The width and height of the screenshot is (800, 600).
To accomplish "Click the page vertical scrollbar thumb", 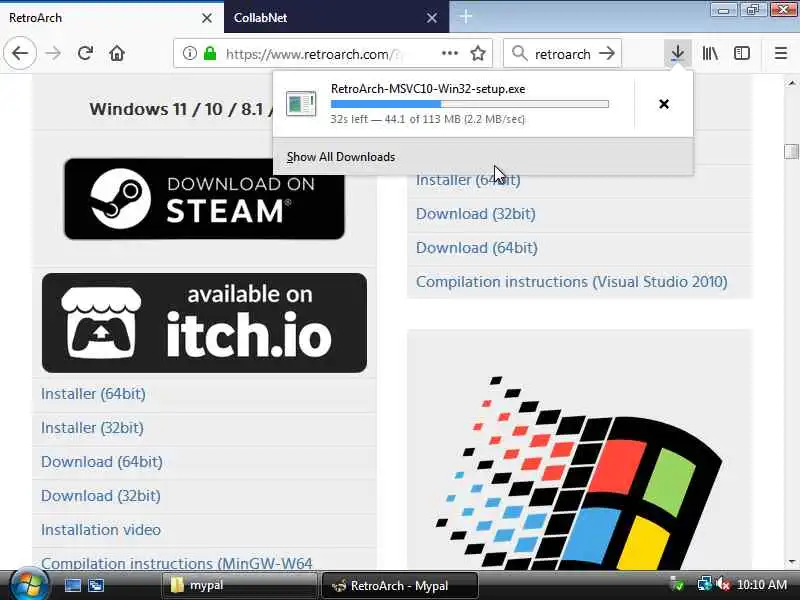I will click(791, 152).
